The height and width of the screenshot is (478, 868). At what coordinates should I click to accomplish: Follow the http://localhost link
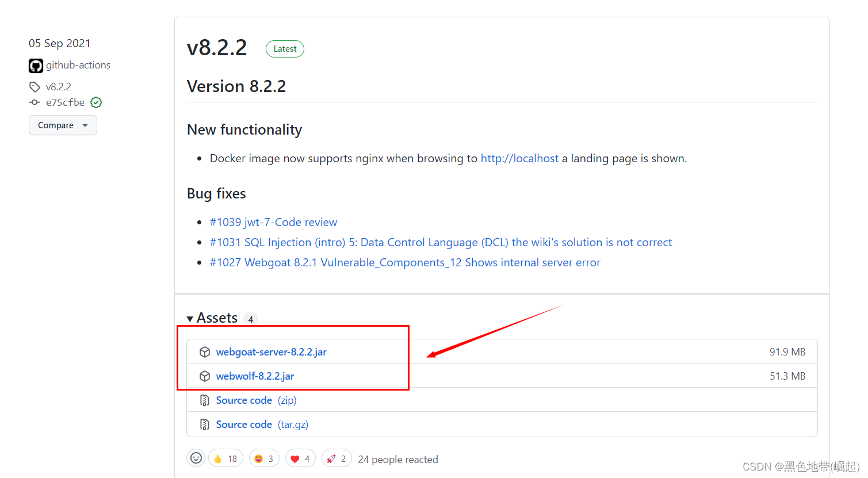(519, 158)
